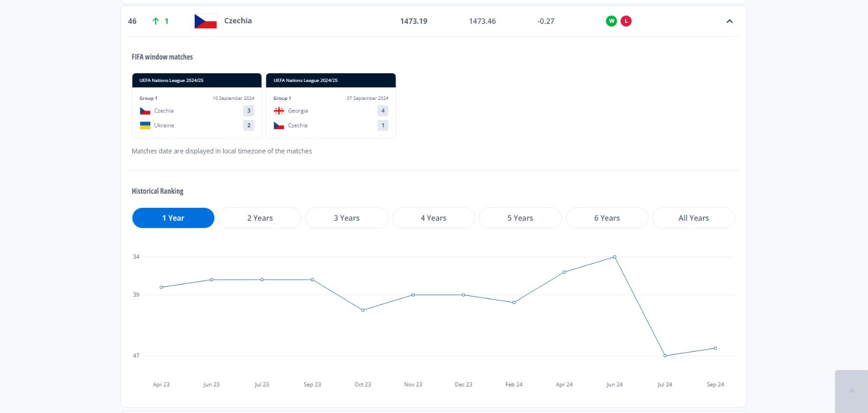
Task: Show 3 Years ranking history
Action: pyautogui.click(x=347, y=218)
